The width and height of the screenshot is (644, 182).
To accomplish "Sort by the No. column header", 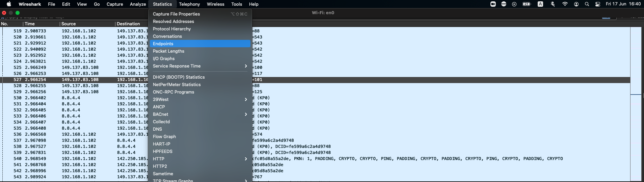I will 11,24.
